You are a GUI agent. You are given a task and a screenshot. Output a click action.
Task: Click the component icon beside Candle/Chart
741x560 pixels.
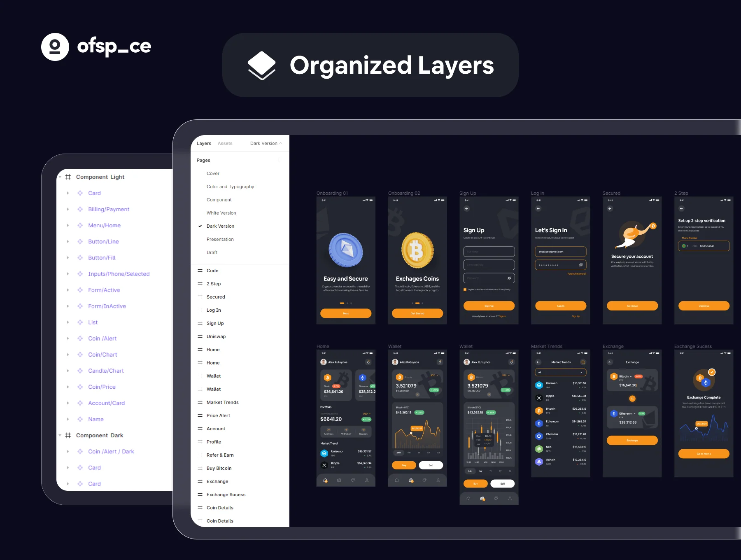click(x=80, y=371)
